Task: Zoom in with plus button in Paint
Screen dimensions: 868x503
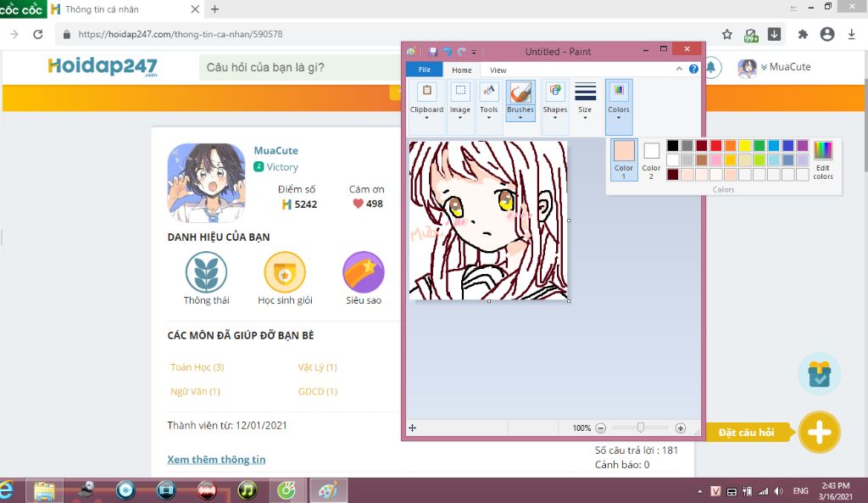Action: 681,428
